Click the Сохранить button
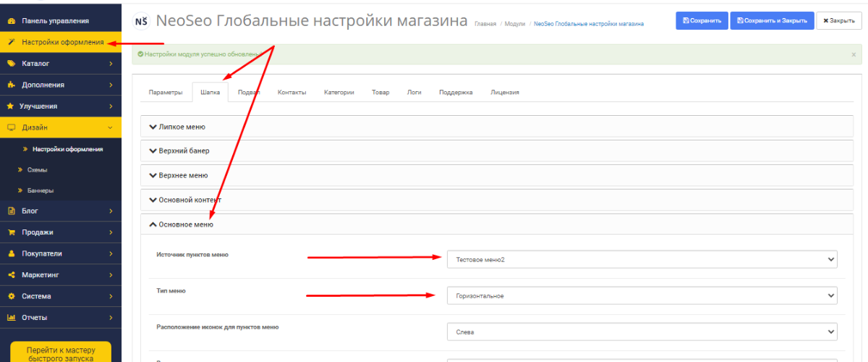Image resolution: width=868 pixels, height=362 pixels. [702, 21]
